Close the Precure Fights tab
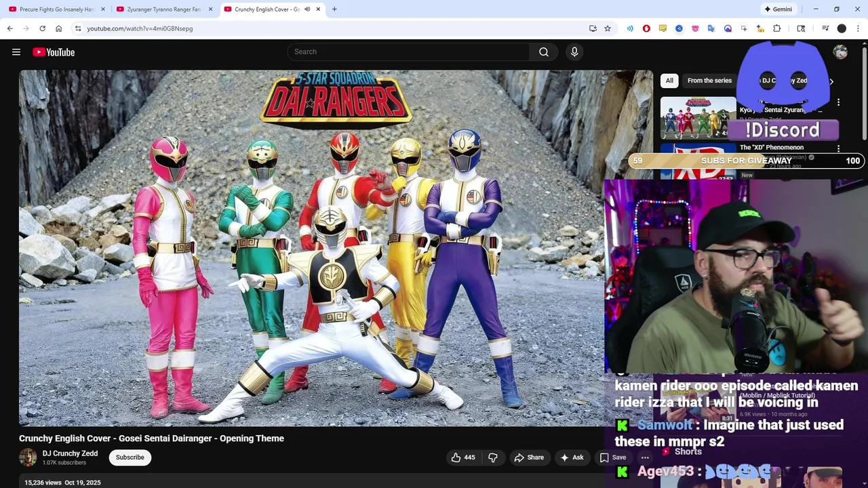868x488 pixels. click(103, 9)
